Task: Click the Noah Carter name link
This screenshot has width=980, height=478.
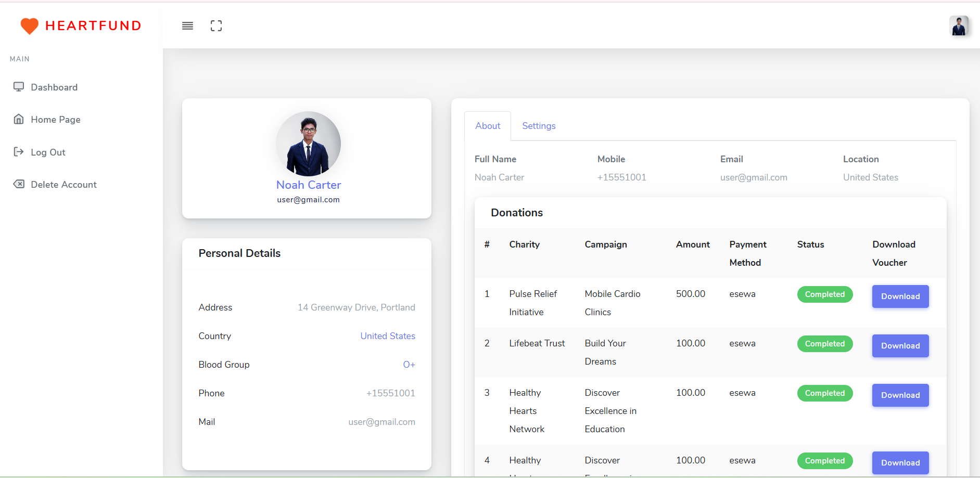Action: tap(309, 185)
